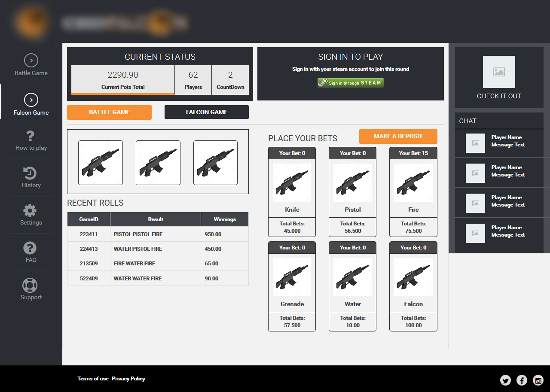Open the Terms of use link
550x392 pixels.
click(x=93, y=379)
